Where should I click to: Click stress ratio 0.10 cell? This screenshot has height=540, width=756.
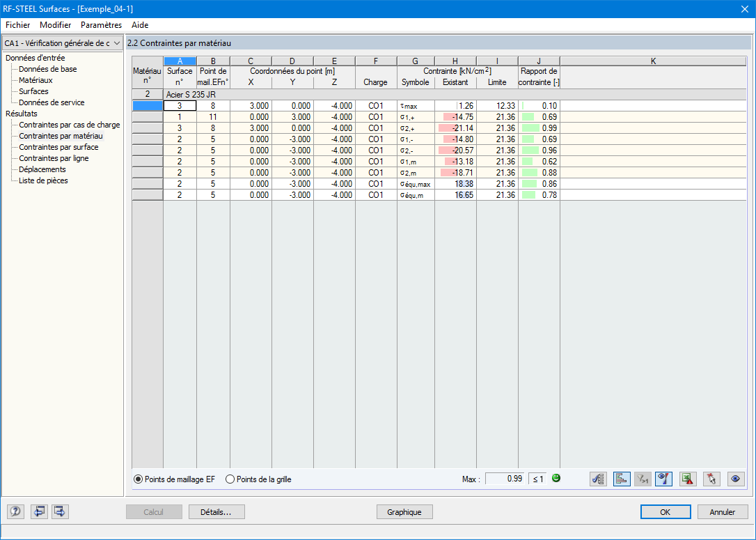coord(539,106)
